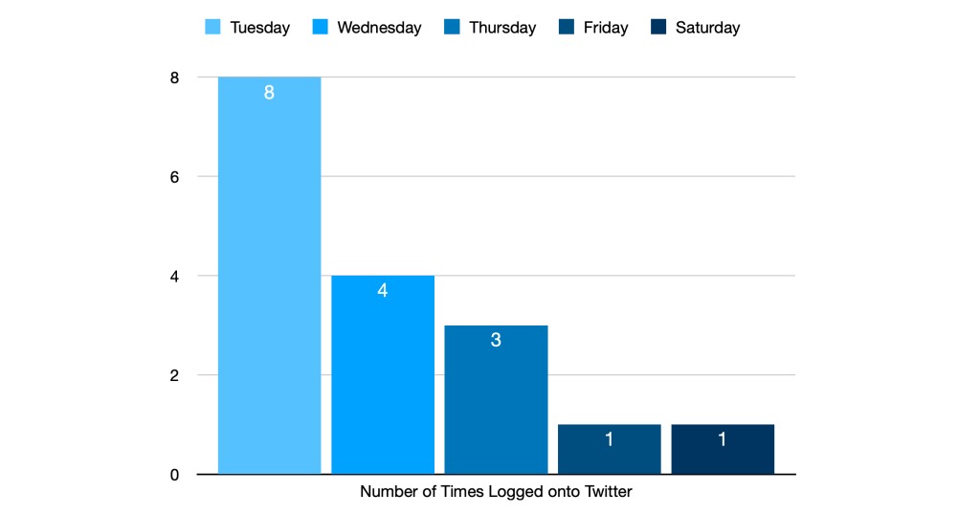
Task: Click the data label 3 on the Thursday bar
Action: coord(496,340)
